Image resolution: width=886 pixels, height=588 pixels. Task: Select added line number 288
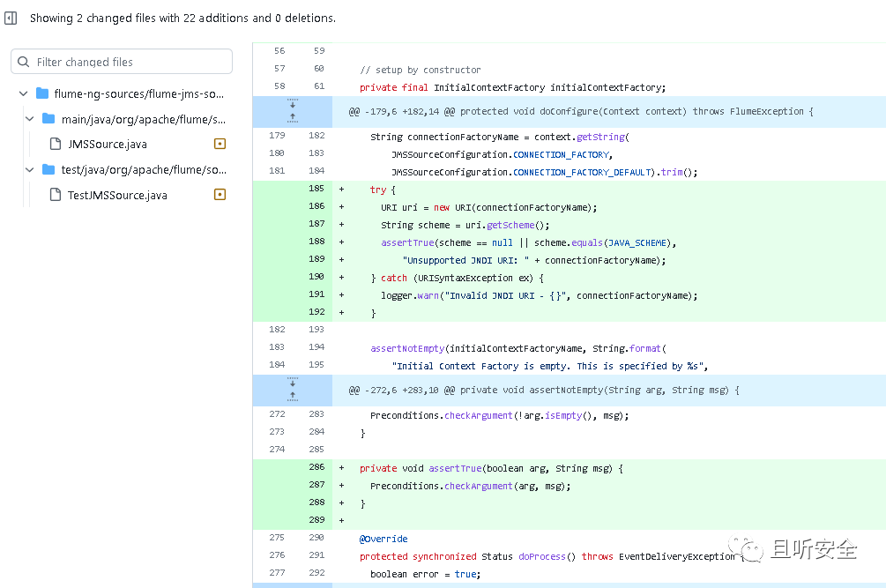tap(316, 502)
